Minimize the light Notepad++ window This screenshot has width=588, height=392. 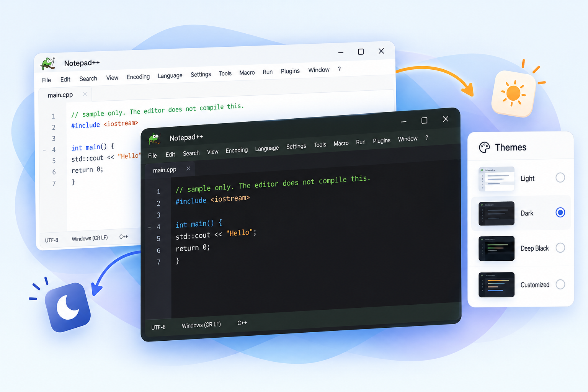(x=341, y=52)
